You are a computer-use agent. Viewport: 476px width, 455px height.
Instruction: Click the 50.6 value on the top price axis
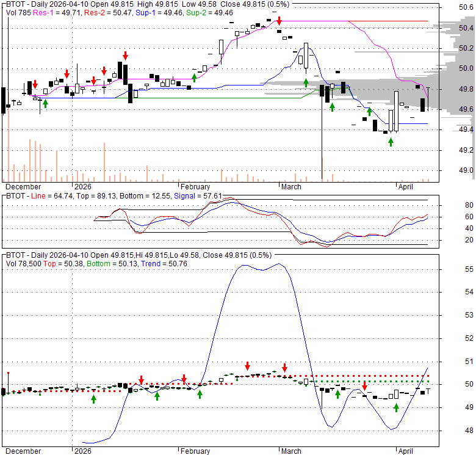click(x=466, y=7)
